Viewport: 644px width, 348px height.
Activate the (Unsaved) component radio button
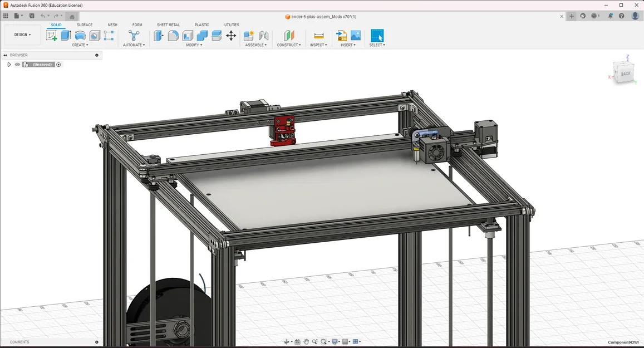[x=59, y=65]
